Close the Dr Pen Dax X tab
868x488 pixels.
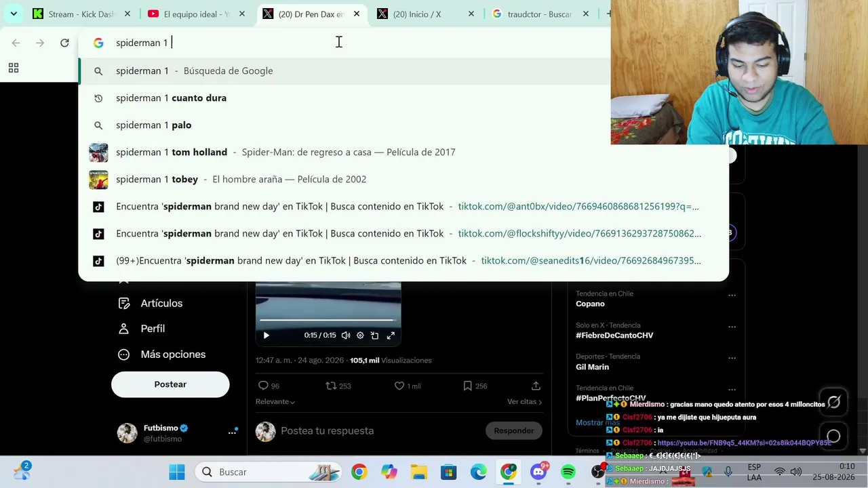[357, 14]
